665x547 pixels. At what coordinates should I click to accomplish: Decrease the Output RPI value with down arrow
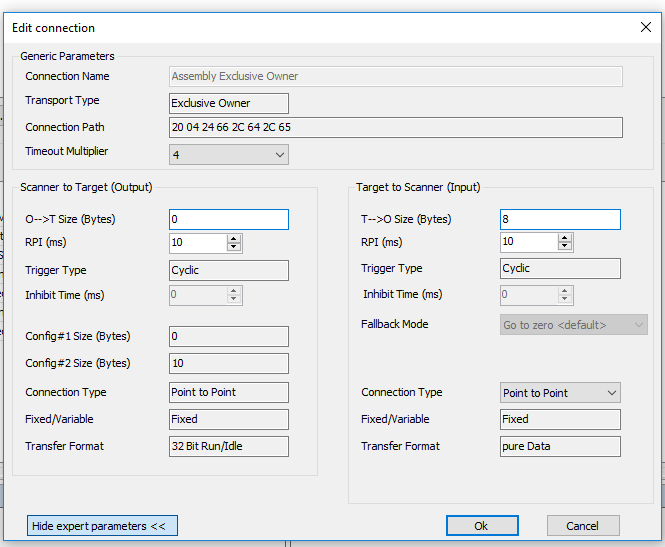234,247
